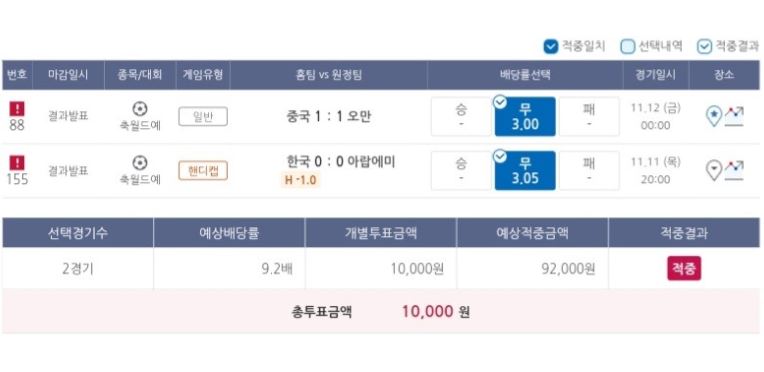Screen dimensions: 764x372
Task: Click the 배당률선택 column header
Action: point(525,75)
